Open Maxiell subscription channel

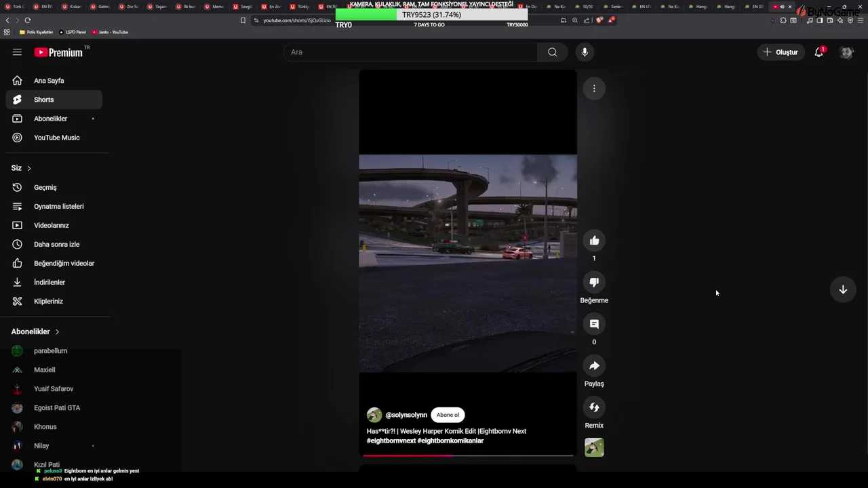click(54, 370)
